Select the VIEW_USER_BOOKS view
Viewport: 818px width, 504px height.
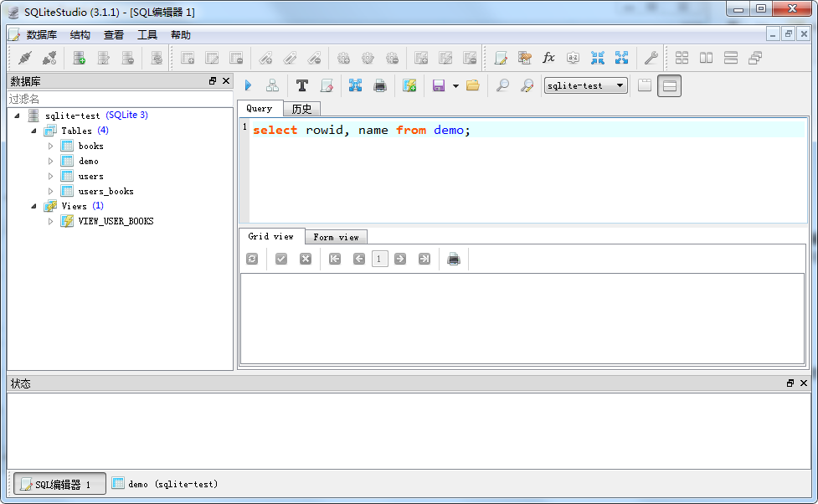coord(116,221)
